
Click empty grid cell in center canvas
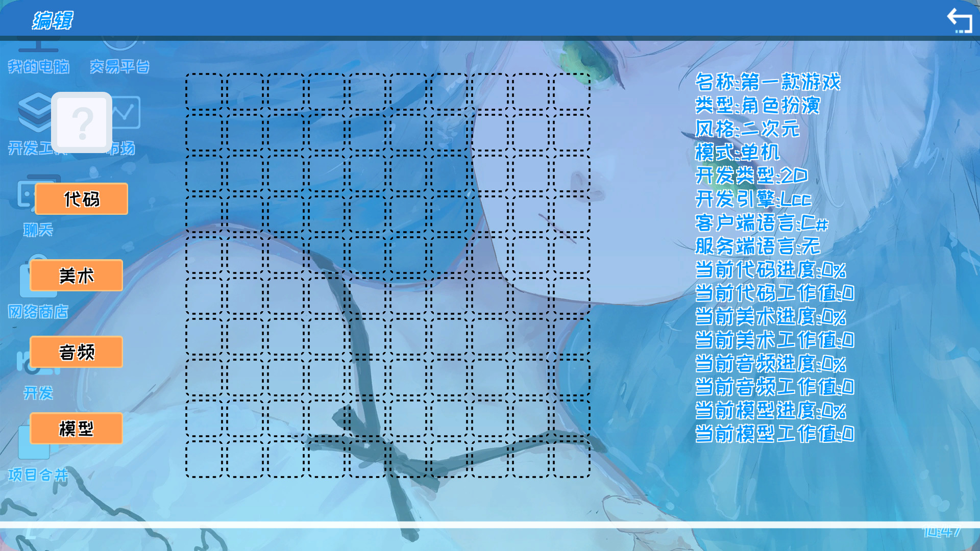click(x=388, y=275)
